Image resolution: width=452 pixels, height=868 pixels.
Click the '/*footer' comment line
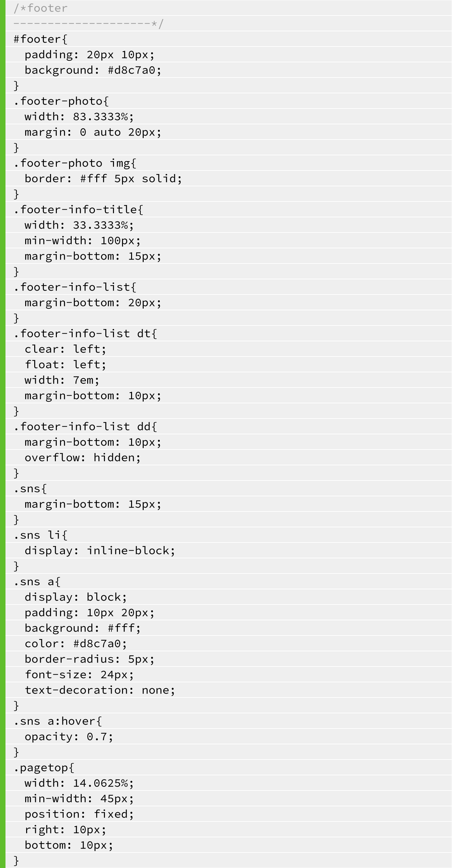click(40, 8)
